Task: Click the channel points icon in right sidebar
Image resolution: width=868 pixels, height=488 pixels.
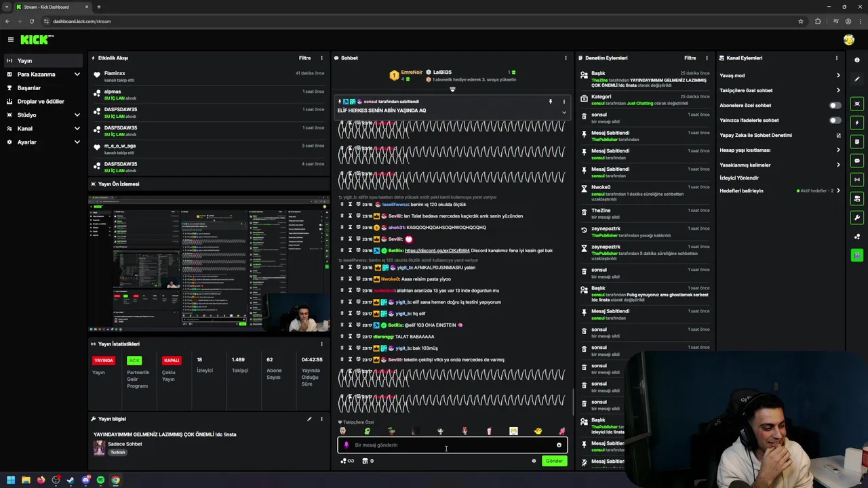Action: [x=857, y=237]
